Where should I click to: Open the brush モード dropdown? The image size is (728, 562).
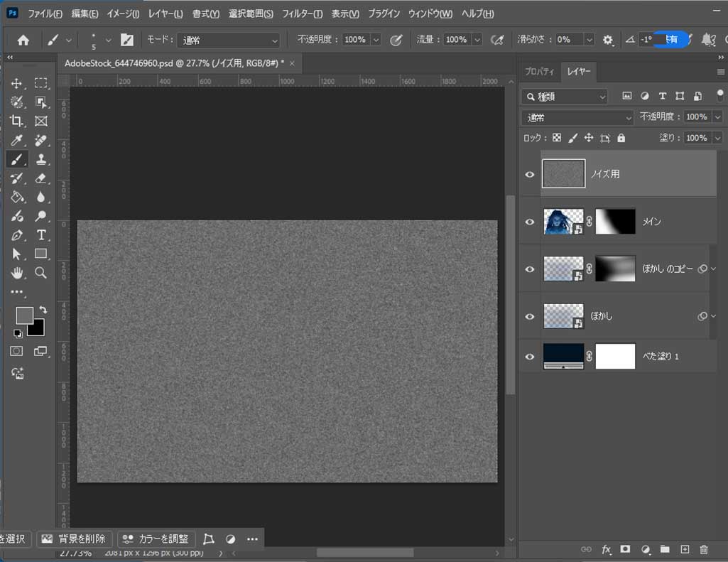click(228, 40)
